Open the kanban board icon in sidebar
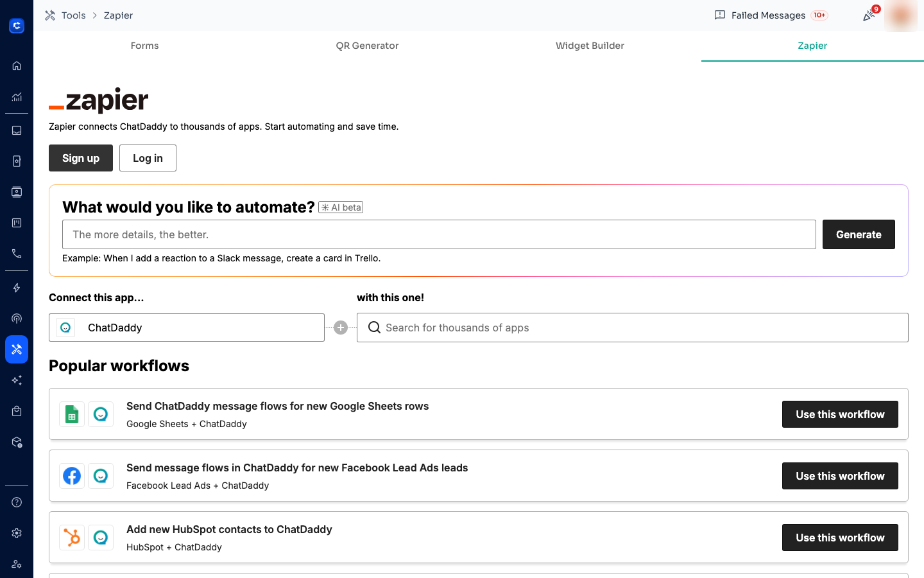The height and width of the screenshot is (578, 924). tap(17, 223)
